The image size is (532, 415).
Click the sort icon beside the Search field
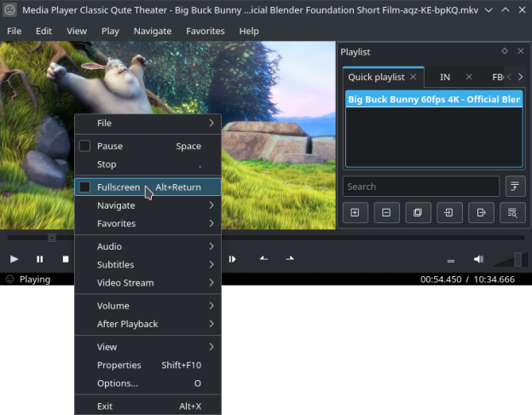pyautogui.click(x=515, y=187)
